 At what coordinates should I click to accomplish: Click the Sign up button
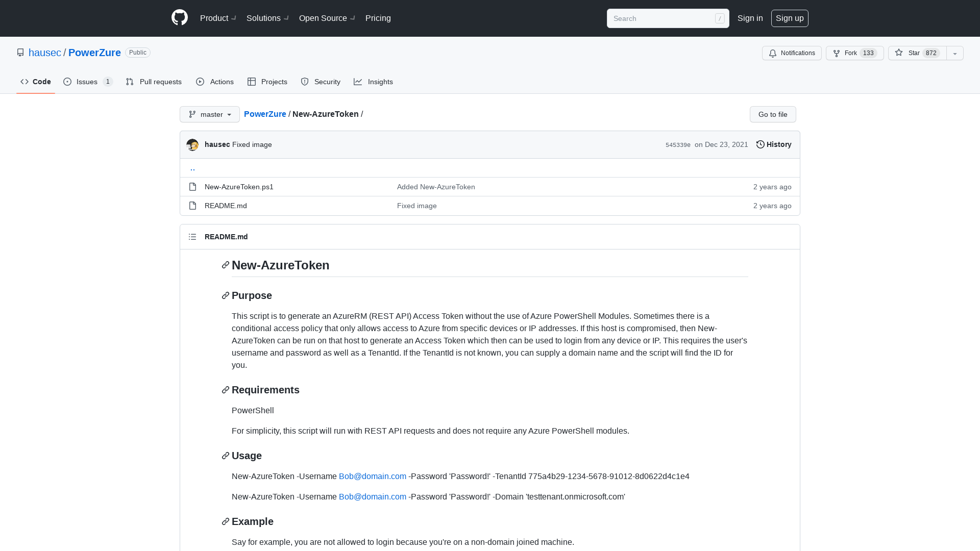click(x=790, y=18)
